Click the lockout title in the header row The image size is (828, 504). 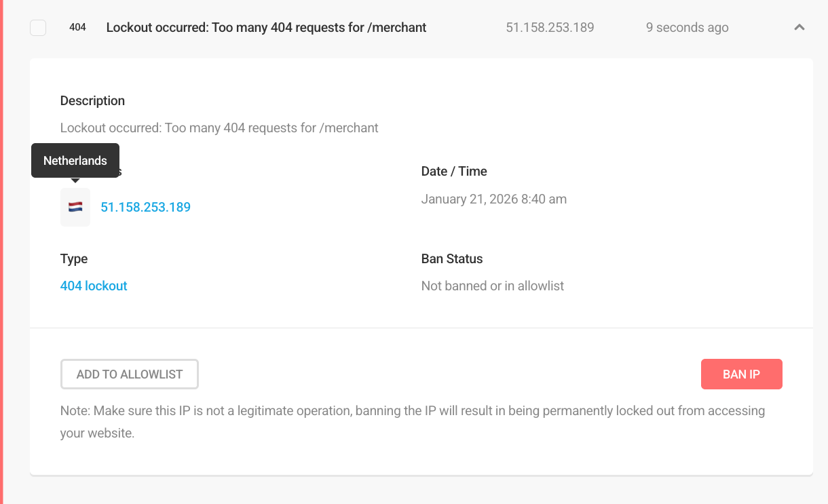266,27
